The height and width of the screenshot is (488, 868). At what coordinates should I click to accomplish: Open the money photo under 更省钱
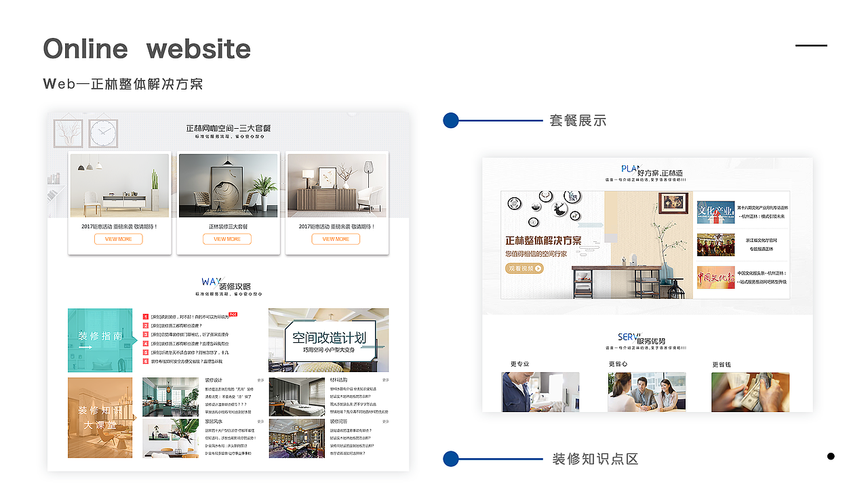[x=750, y=392]
